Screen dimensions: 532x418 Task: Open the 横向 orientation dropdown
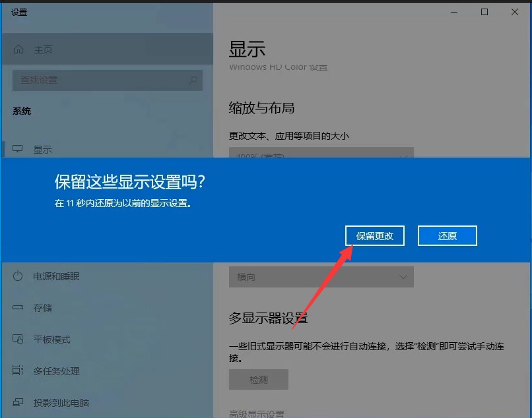(321, 277)
